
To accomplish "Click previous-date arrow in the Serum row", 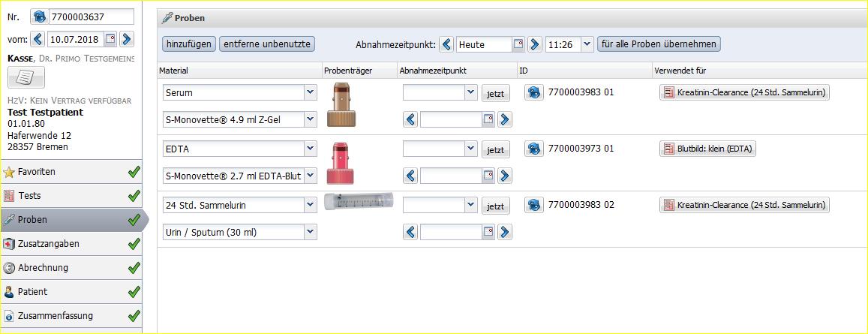I will [410, 119].
